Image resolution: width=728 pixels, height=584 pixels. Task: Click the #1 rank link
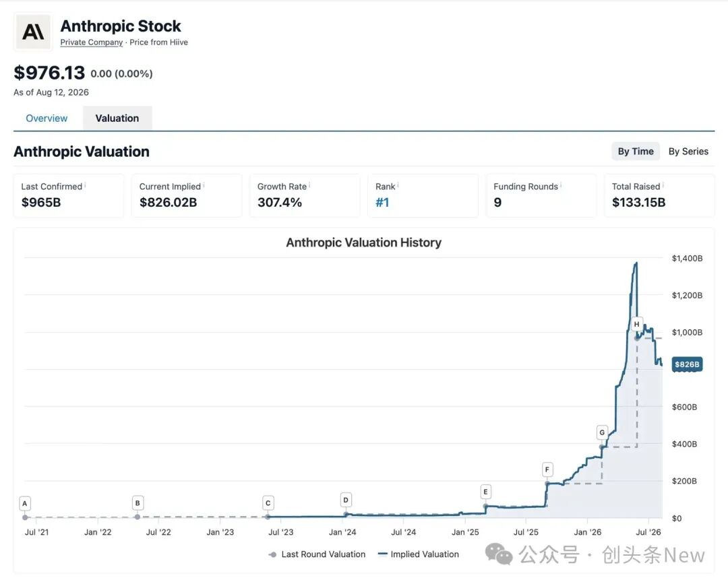pyautogui.click(x=382, y=202)
